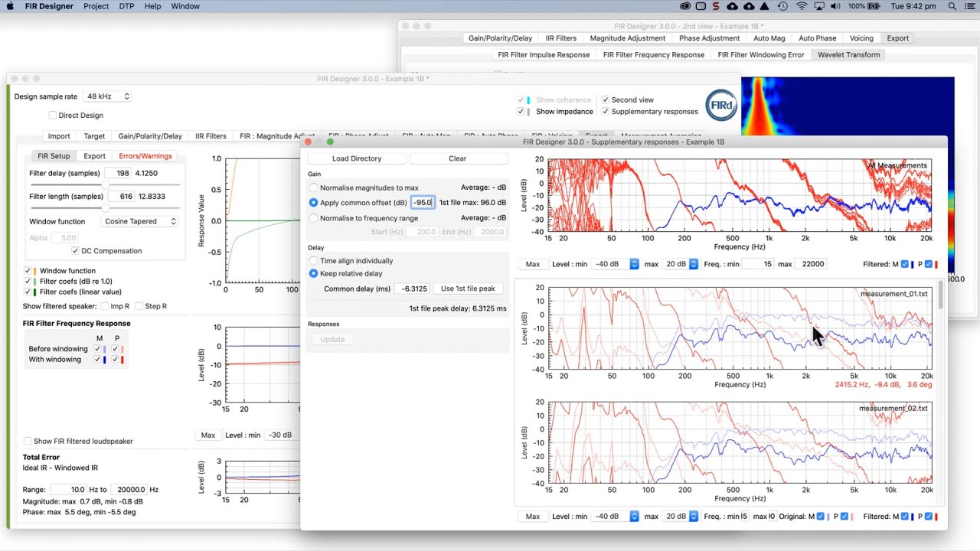
Task: Click the Load Directory button
Action: pyautogui.click(x=357, y=158)
